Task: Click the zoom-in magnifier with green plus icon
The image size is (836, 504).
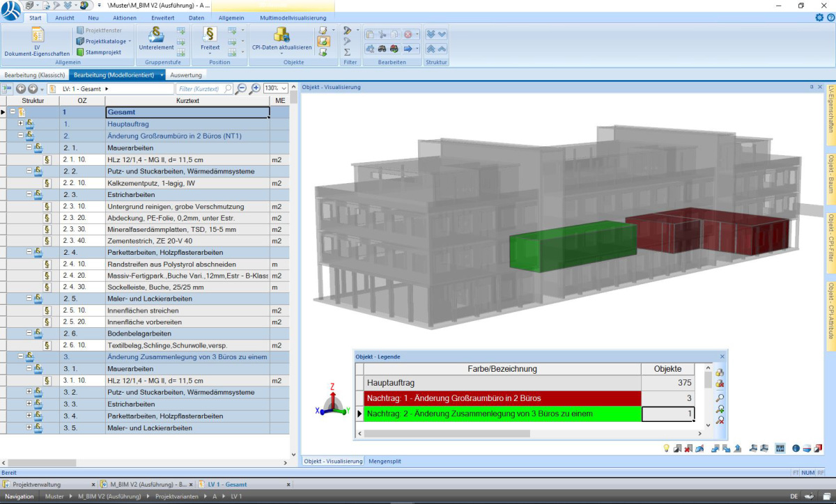Action: pos(721,409)
